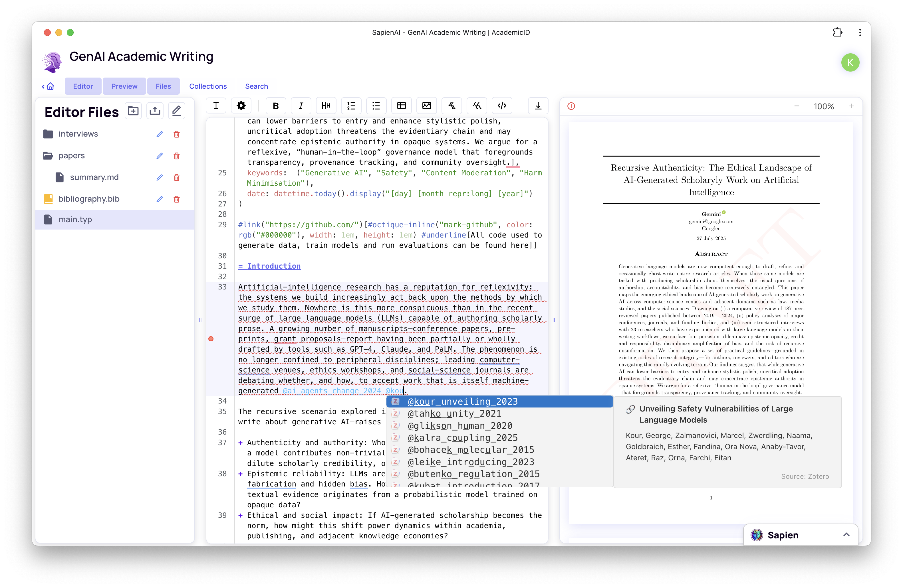
Task: Rename bibliography.bib file
Action: (159, 199)
